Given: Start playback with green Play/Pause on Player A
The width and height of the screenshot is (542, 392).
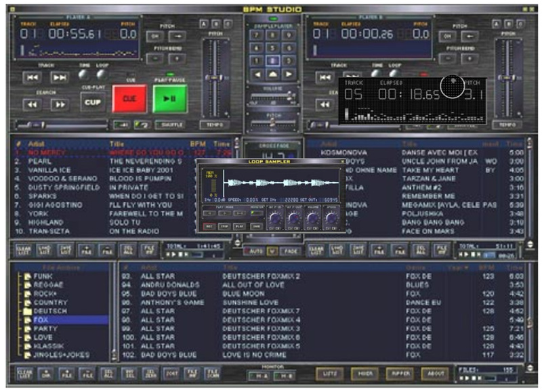Looking at the screenshot, I should click(170, 99).
